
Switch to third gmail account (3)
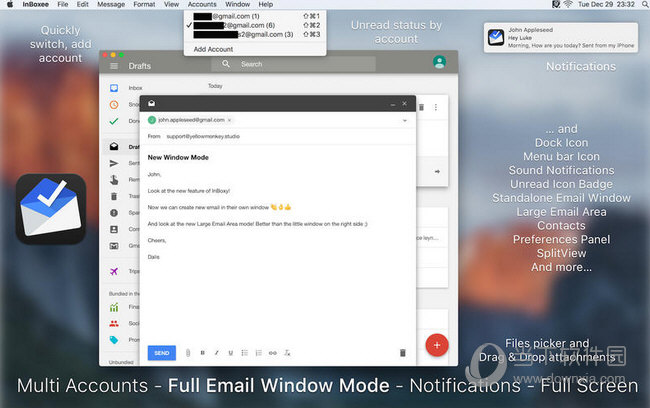coord(255,34)
